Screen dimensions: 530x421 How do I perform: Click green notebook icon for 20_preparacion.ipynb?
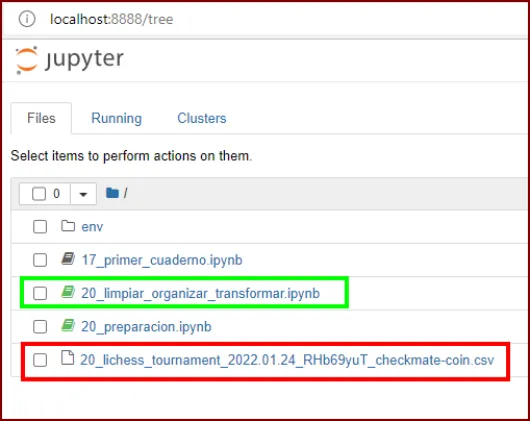pyautogui.click(x=68, y=326)
